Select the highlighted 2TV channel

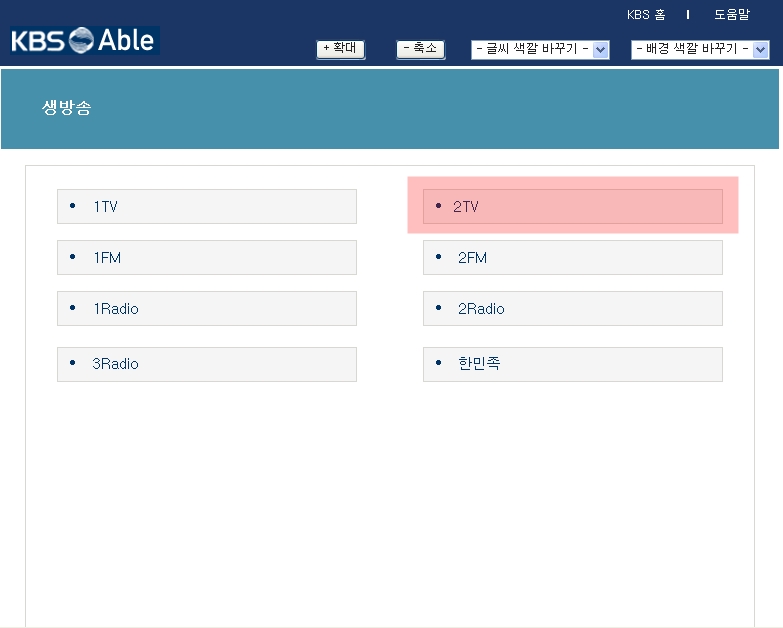(466, 206)
